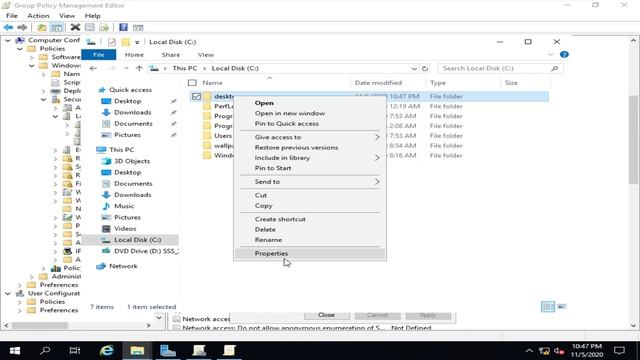This screenshot has width=640, height=360.
Task: Click Close button in background dialog
Action: [327, 315]
